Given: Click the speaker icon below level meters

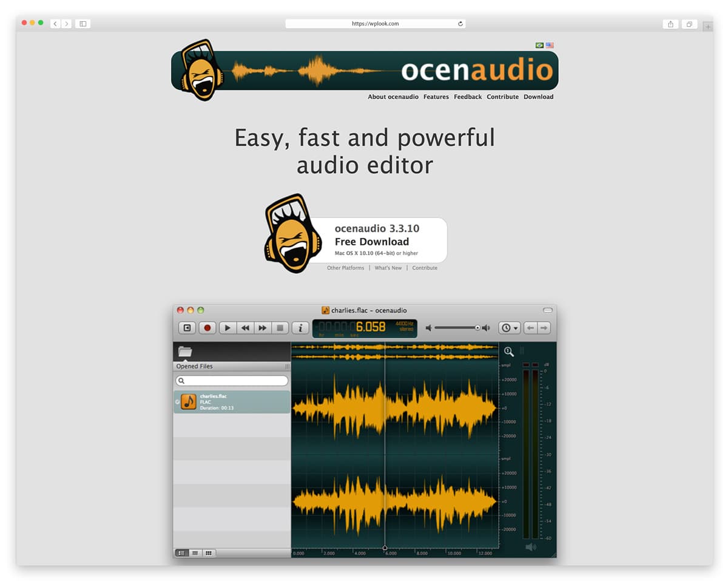Looking at the screenshot, I should (531, 548).
